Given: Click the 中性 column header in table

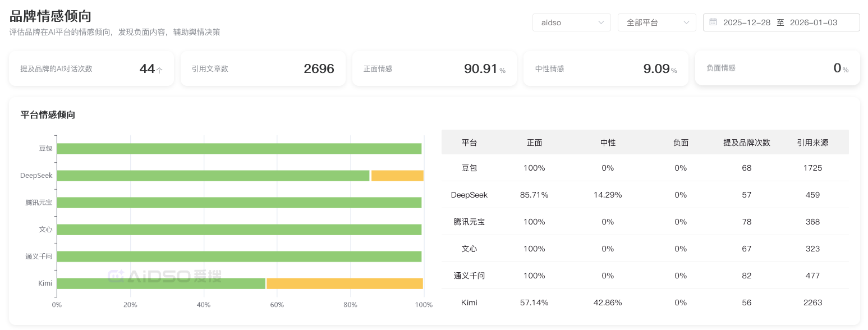Looking at the screenshot, I should click(608, 143).
